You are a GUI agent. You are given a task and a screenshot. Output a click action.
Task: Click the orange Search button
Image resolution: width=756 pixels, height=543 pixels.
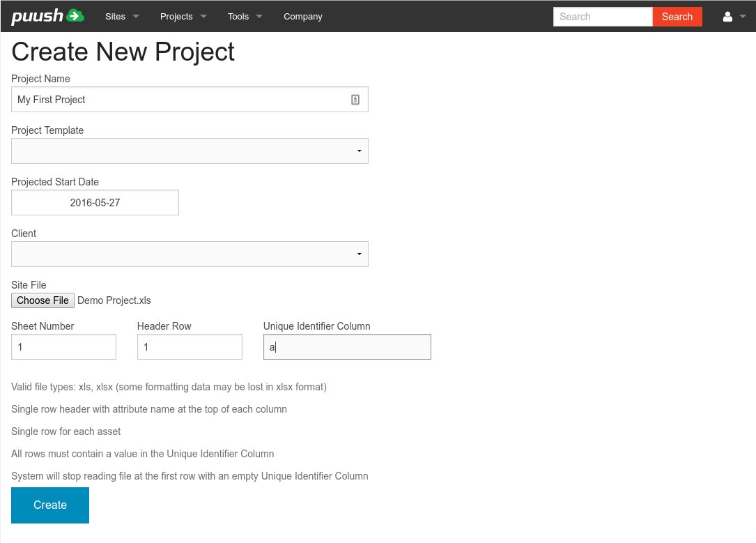(x=677, y=17)
